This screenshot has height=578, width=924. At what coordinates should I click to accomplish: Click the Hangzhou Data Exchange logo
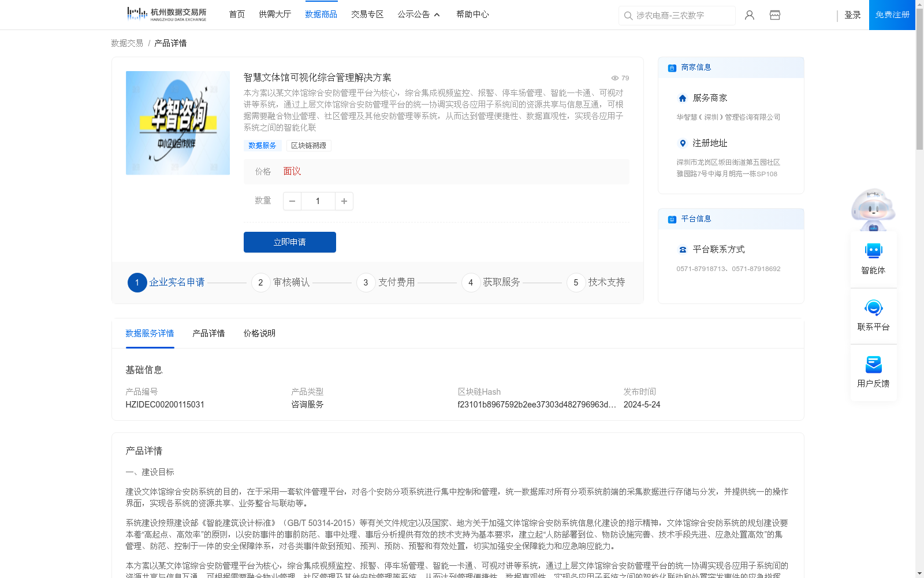[166, 14]
